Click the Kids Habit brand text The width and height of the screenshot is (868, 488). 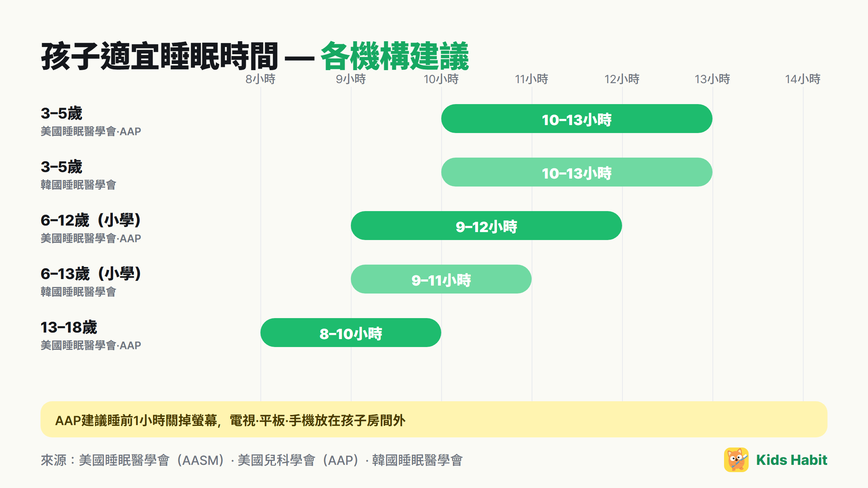(x=792, y=460)
